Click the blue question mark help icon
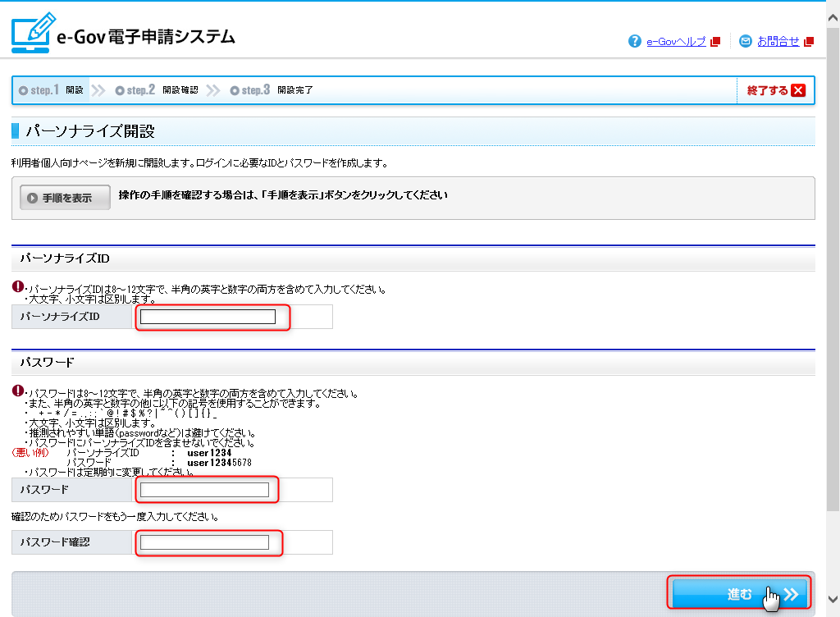This screenshot has width=840, height=617. pyautogui.click(x=634, y=41)
